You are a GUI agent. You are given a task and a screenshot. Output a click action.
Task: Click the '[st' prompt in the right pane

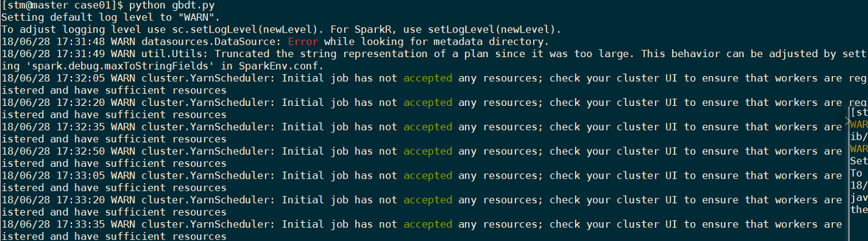pos(859,111)
